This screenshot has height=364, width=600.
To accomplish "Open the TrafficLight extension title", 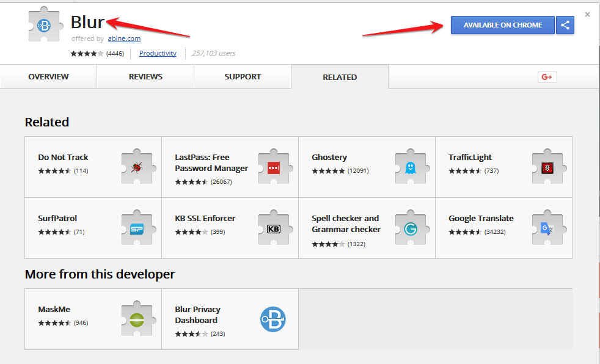I will (x=470, y=157).
